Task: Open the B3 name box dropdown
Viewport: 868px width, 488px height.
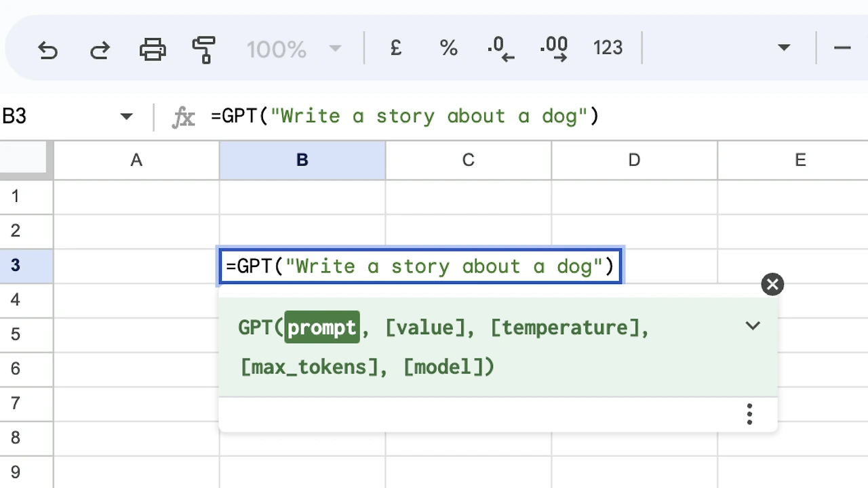Action: (126, 117)
